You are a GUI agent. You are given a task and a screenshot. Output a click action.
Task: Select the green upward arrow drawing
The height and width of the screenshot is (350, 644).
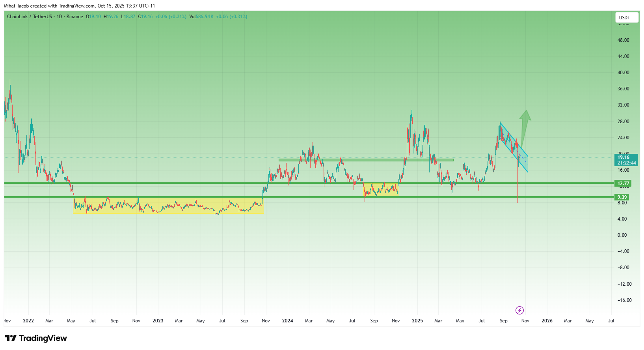pos(525,125)
